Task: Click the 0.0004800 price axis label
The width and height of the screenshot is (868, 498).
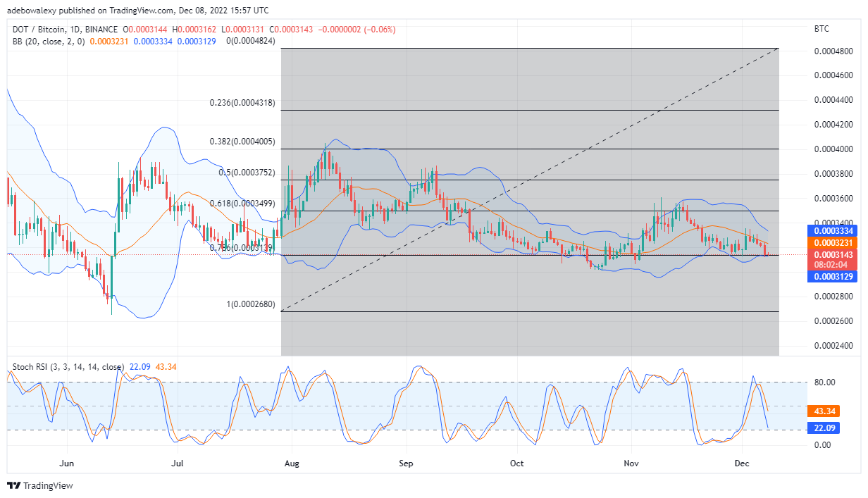Action: pyautogui.click(x=833, y=51)
